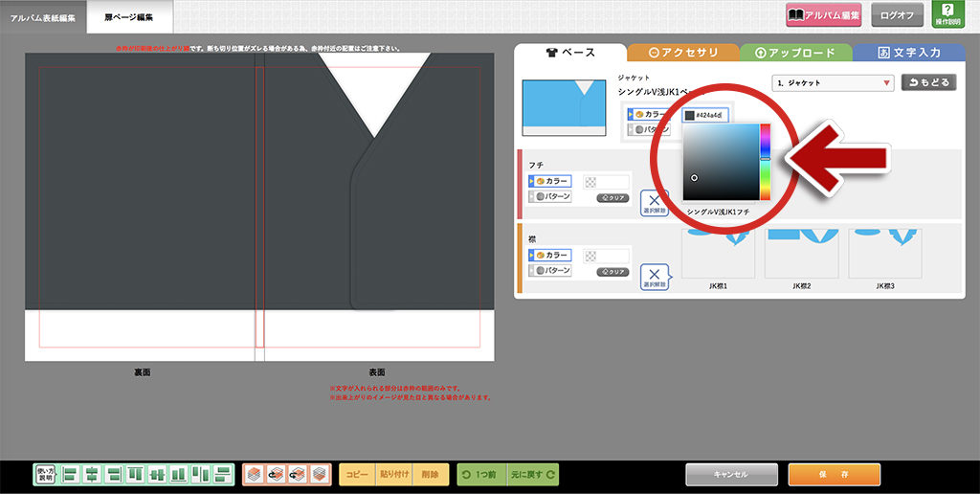This screenshot has height=494, width=980.
Task: Click the orange 保存 button
Action: click(834, 475)
